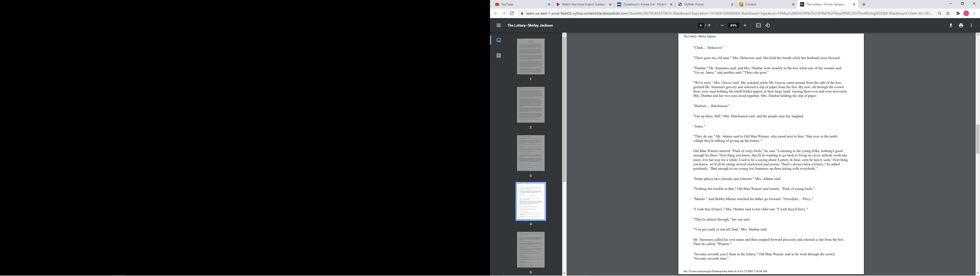
Task: Reload the current page
Action: 512,13
